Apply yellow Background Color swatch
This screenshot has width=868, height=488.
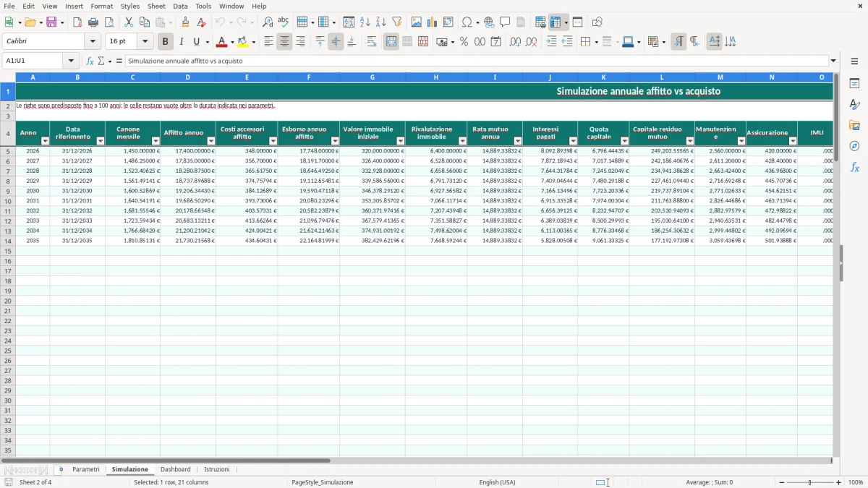pos(243,42)
